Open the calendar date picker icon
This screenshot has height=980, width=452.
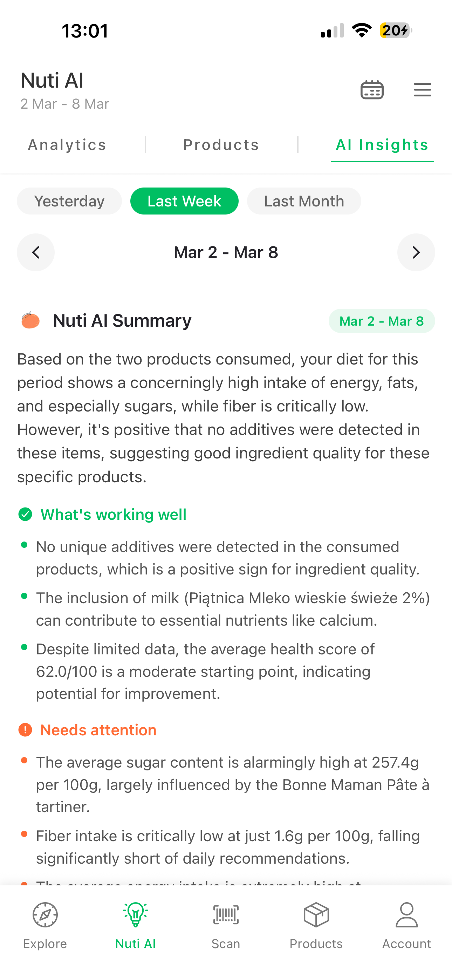[372, 90]
